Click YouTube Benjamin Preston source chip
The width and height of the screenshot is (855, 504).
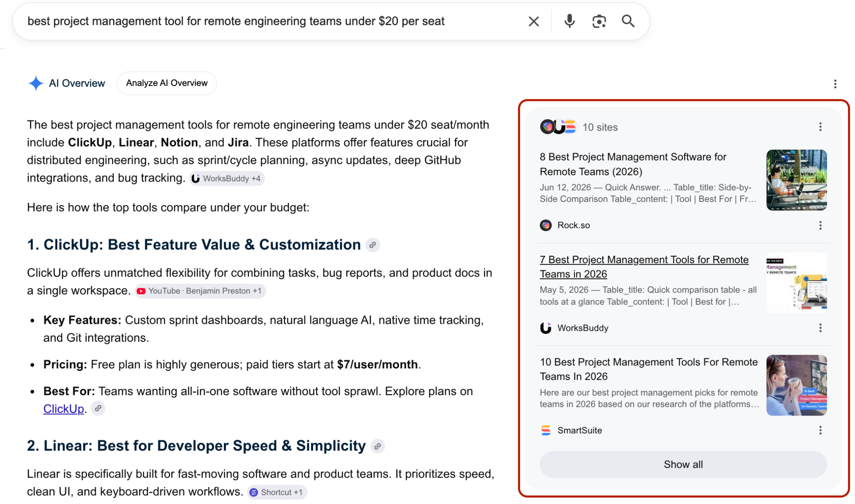[200, 291]
